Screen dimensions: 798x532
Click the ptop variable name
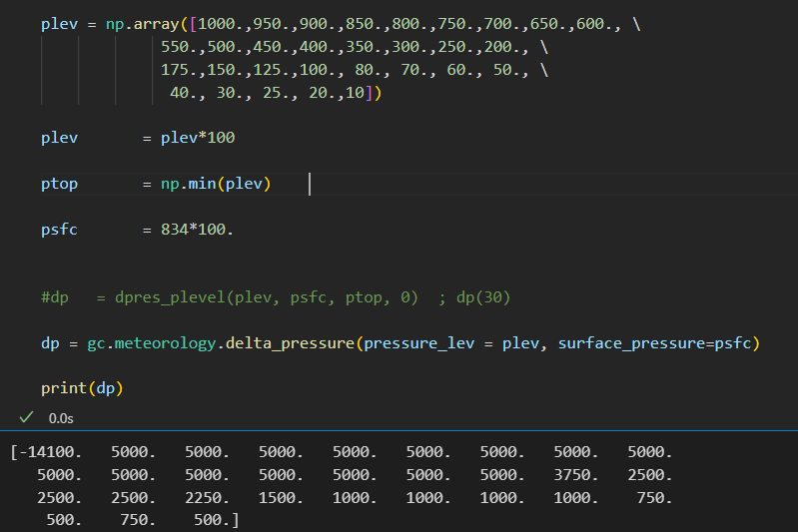pos(59,184)
